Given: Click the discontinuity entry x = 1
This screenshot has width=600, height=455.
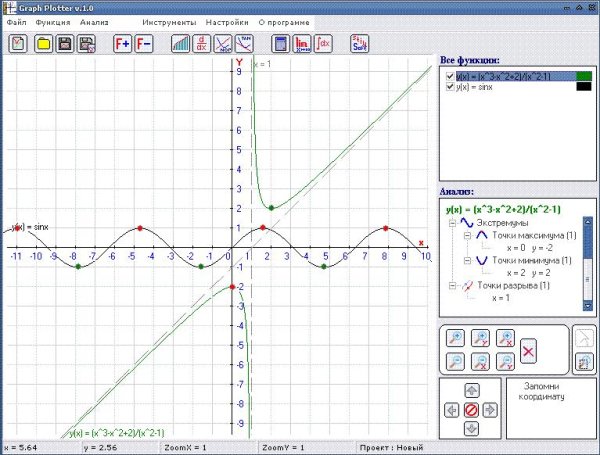Looking at the screenshot, I should click(501, 298).
